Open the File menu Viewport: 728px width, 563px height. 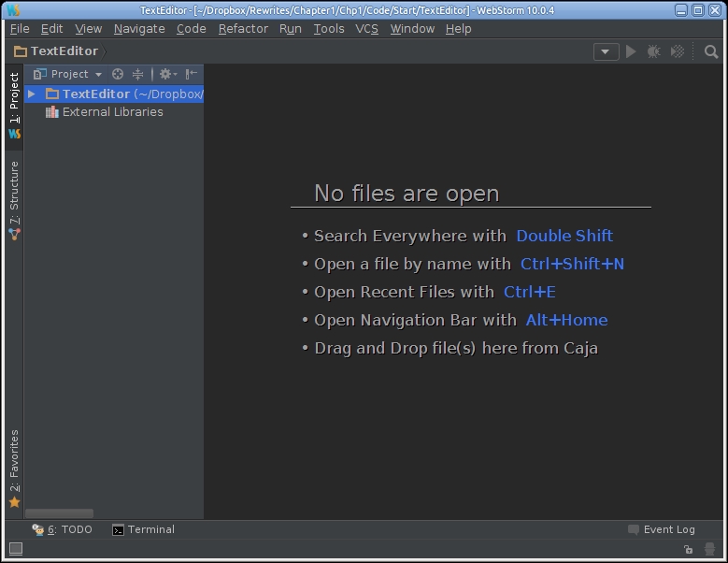point(20,29)
